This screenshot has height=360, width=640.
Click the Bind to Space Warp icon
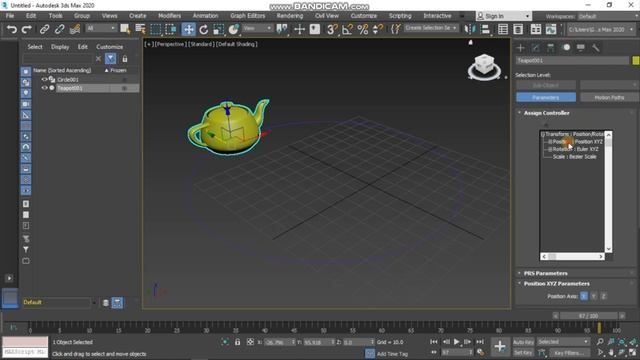click(x=75, y=29)
